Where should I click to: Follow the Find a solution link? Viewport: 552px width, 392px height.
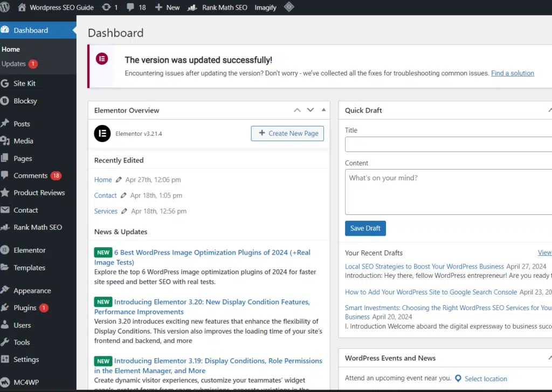[512, 73]
